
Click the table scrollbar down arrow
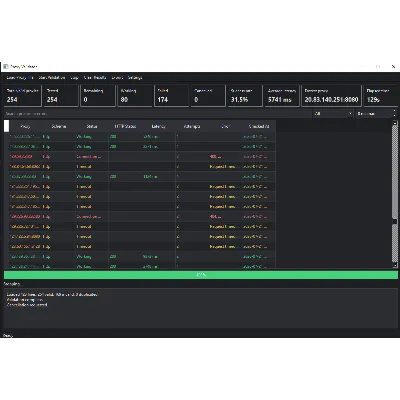click(395, 265)
